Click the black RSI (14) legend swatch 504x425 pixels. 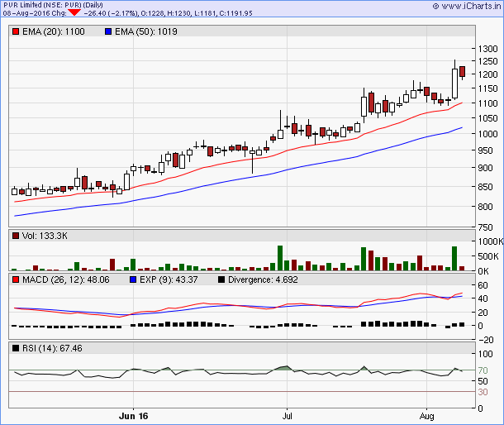click(16, 348)
